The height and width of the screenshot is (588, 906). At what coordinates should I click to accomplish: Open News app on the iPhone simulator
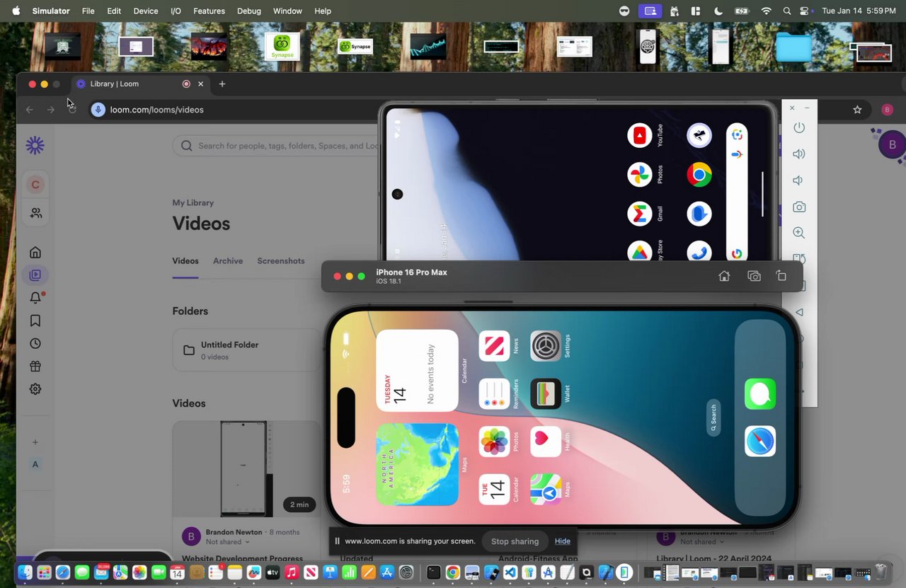pos(494,346)
